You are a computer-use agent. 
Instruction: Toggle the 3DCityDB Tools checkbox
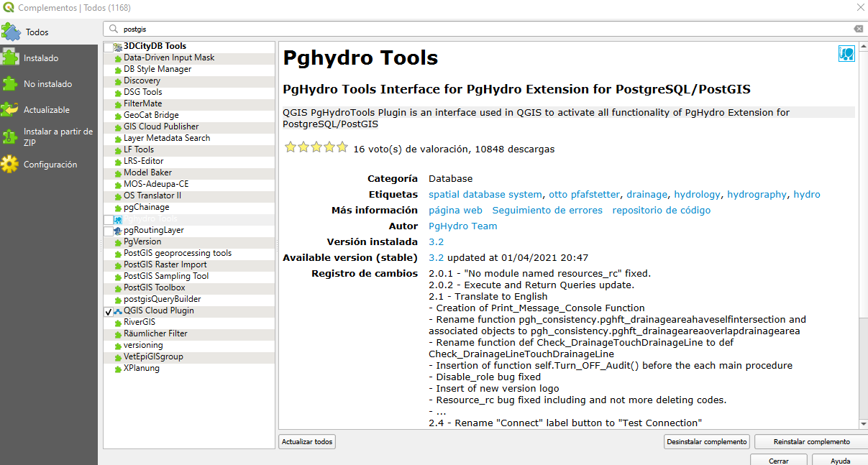pos(109,47)
